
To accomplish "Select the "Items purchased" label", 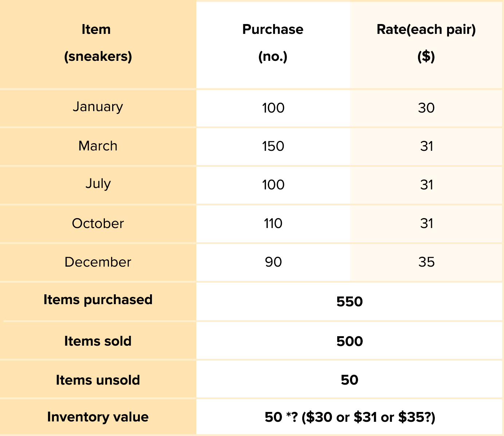I will pyautogui.click(x=98, y=300).
